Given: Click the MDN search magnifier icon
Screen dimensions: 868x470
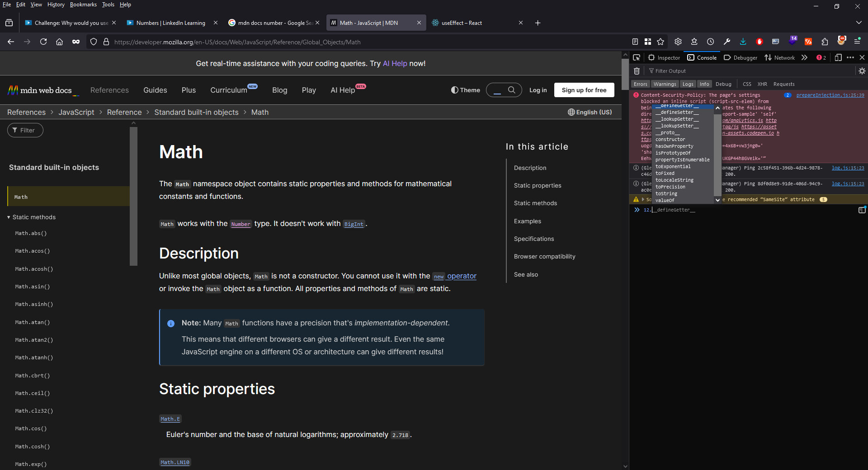Looking at the screenshot, I should point(512,90).
